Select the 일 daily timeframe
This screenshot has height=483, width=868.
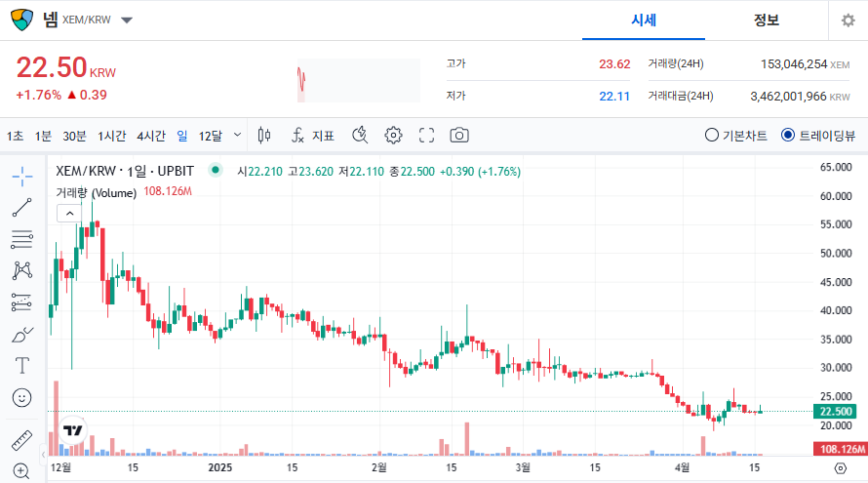pyautogui.click(x=182, y=136)
